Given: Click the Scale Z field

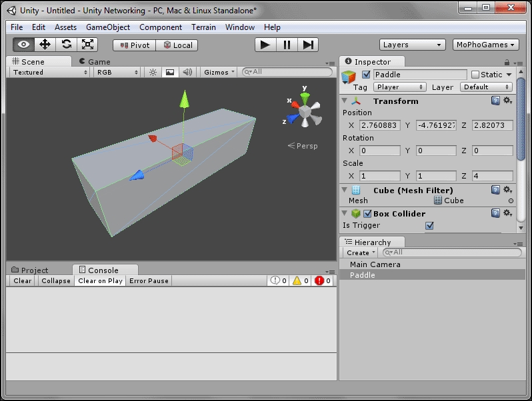Looking at the screenshot, I should point(492,176).
